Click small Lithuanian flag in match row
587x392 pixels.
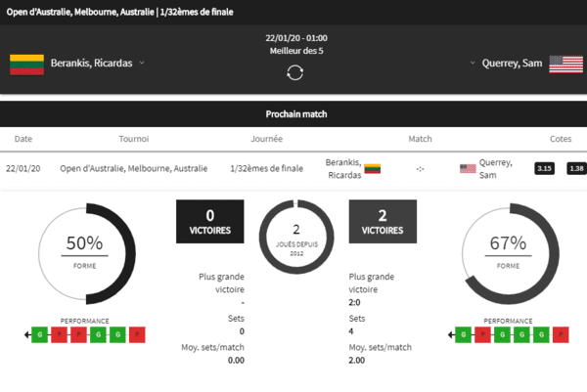[x=373, y=169]
